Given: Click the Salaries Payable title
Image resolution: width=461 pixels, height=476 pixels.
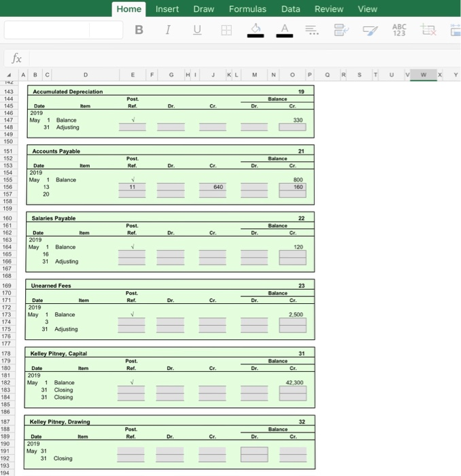Looking at the screenshot, I should pyautogui.click(x=54, y=218).
